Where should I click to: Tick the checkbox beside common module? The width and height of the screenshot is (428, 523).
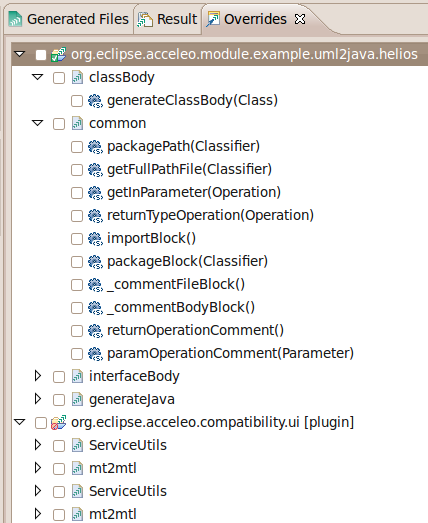(x=59, y=124)
